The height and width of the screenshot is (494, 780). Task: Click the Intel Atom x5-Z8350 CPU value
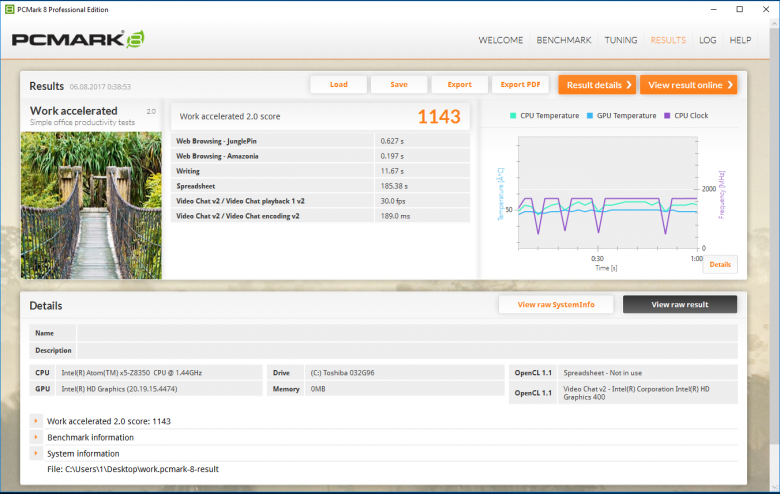coord(131,373)
